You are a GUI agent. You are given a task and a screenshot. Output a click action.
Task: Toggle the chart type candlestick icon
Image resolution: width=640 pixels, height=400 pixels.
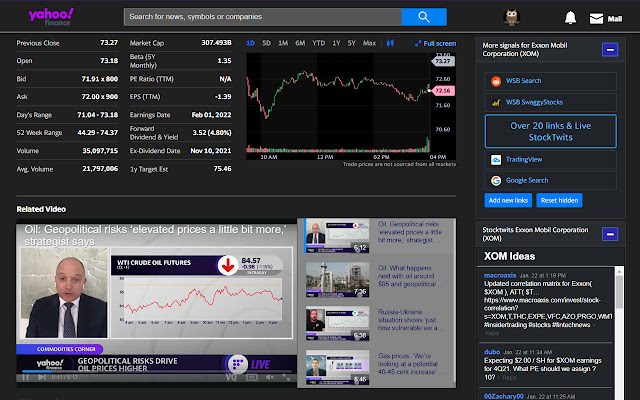390,43
